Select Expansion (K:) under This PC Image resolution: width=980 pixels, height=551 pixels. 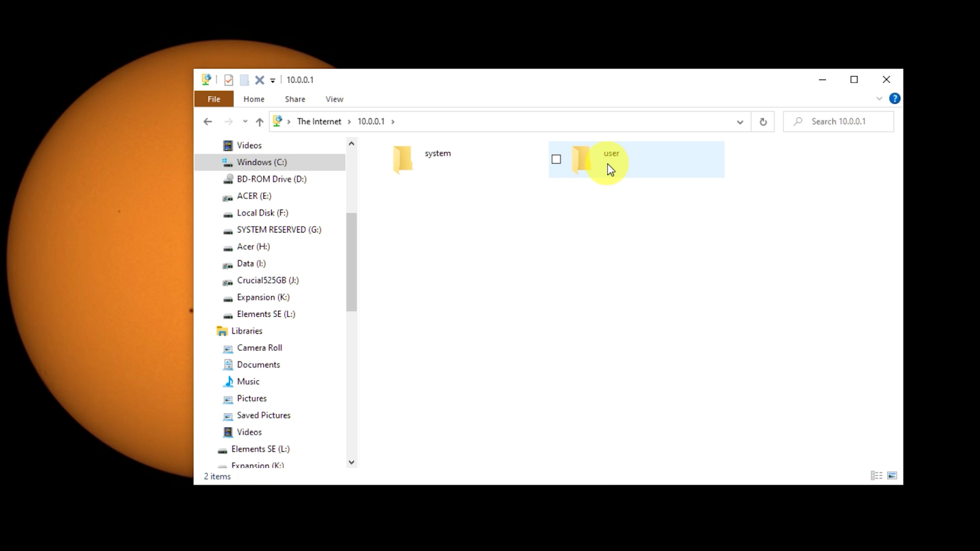263,297
